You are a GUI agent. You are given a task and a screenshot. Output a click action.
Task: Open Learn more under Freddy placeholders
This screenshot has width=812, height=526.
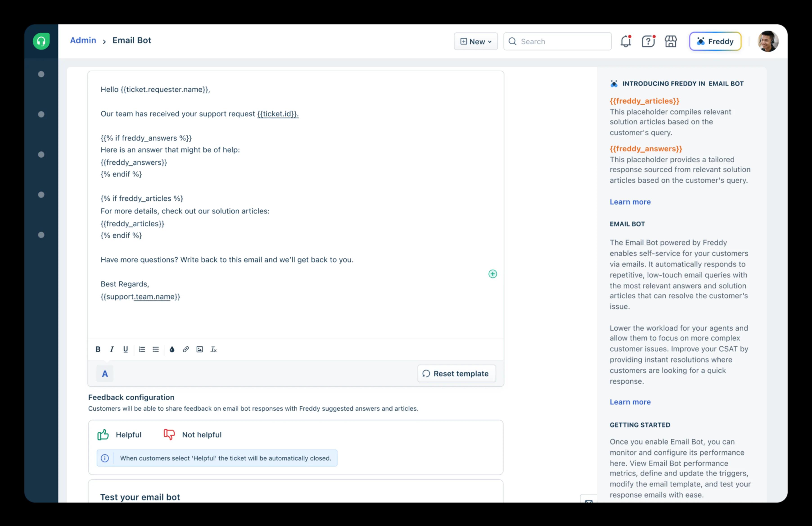click(x=630, y=202)
